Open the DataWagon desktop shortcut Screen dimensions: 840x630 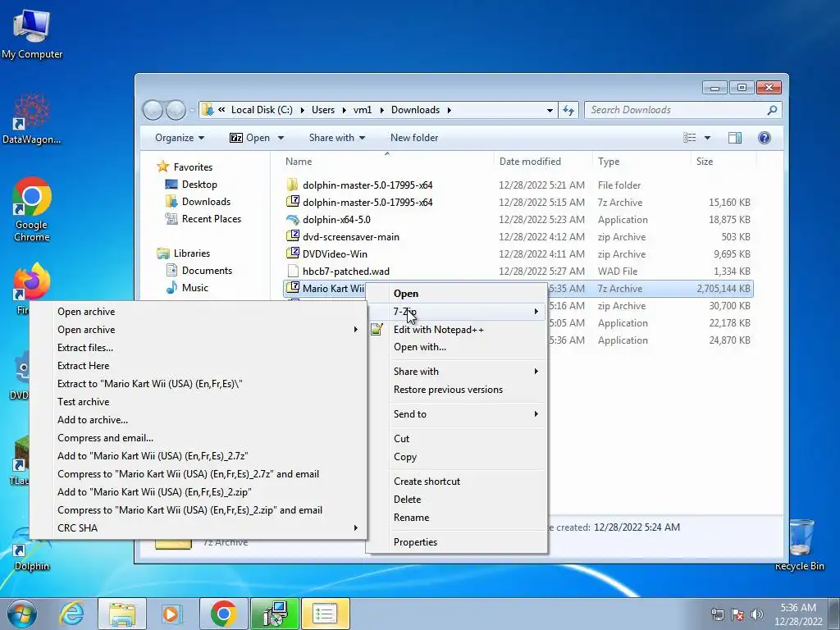pos(32,119)
